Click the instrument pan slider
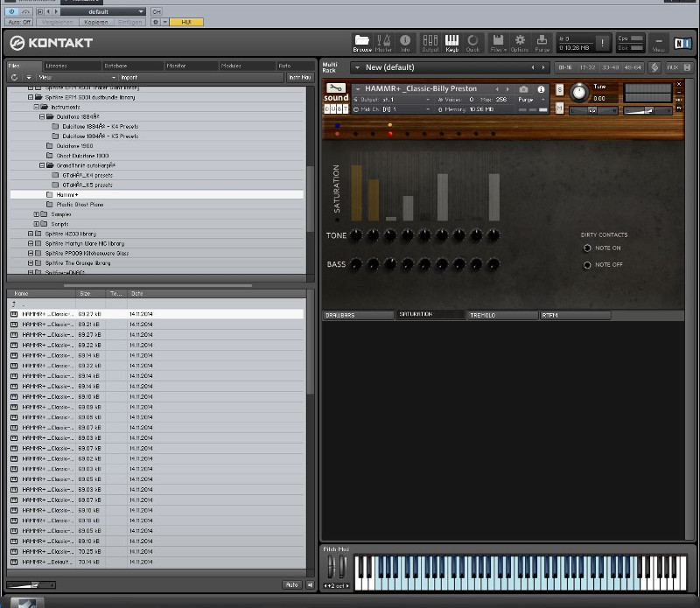Image resolution: width=700 pixels, height=608 pixels. 594,110
